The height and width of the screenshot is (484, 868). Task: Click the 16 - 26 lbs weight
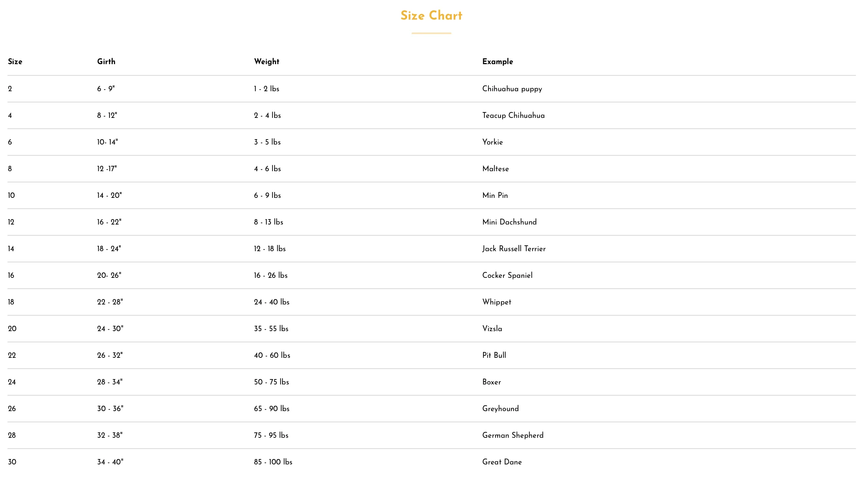coord(270,275)
